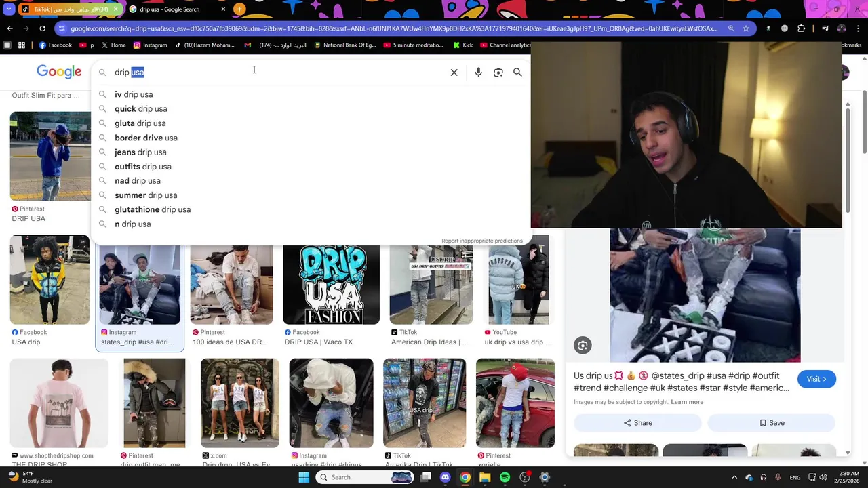Reload the current page
The width and height of the screenshot is (868, 488).
[x=42, y=28]
